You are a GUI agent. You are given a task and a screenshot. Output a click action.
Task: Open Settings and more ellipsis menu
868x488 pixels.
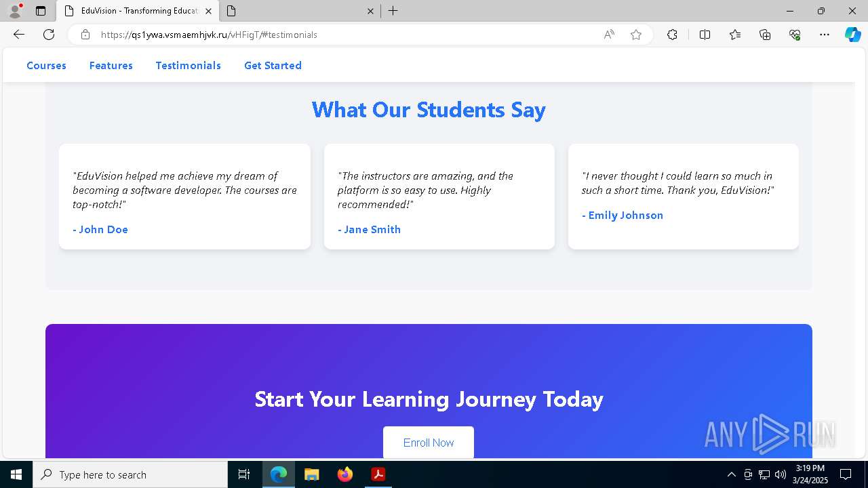pos(825,35)
